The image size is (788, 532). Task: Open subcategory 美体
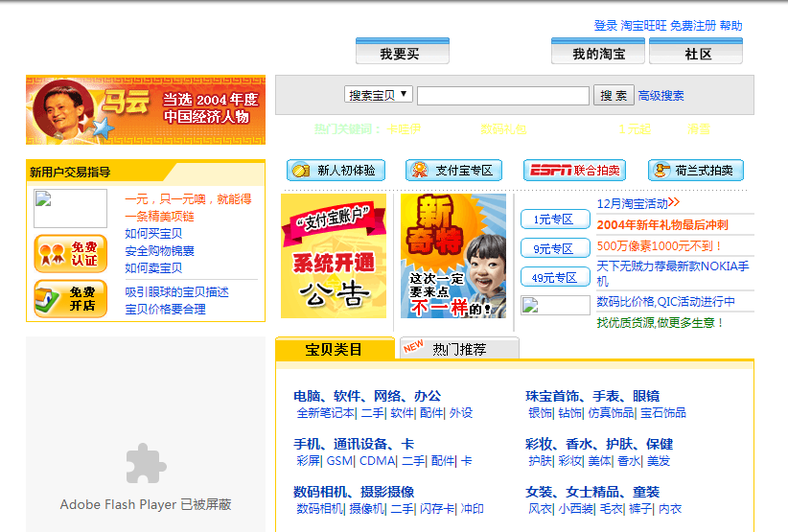[599, 461]
